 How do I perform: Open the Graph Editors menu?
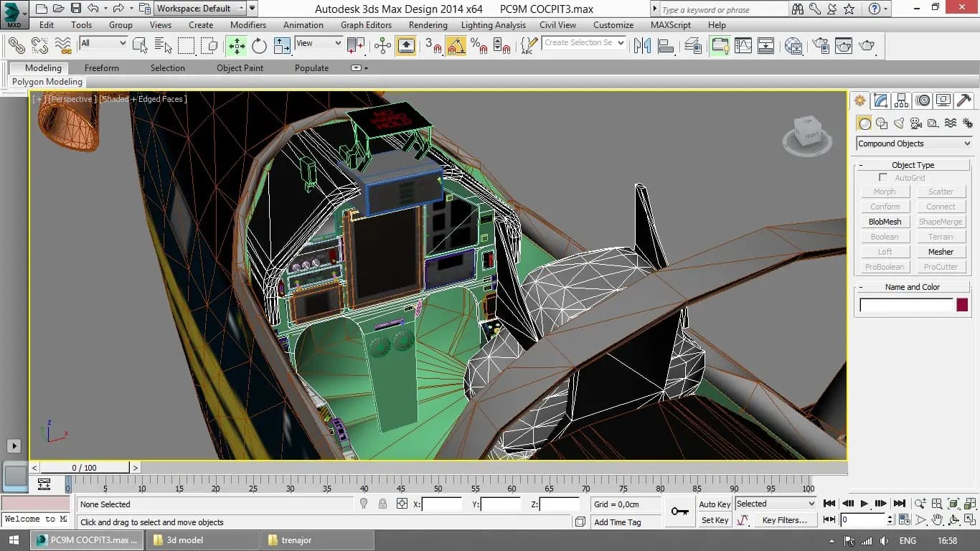pos(366,25)
